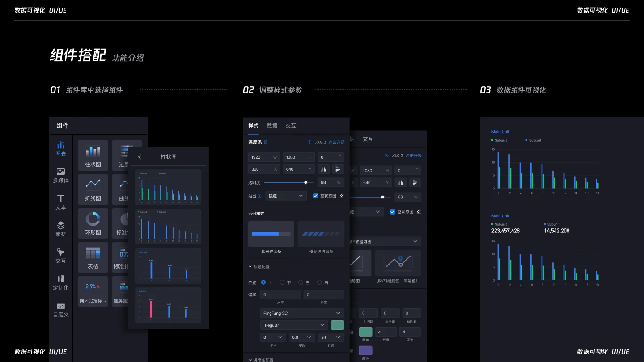This screenshot has height=362, width=644.
Task: Open the 定制化 customization category
Action: [x=61, y=283]
